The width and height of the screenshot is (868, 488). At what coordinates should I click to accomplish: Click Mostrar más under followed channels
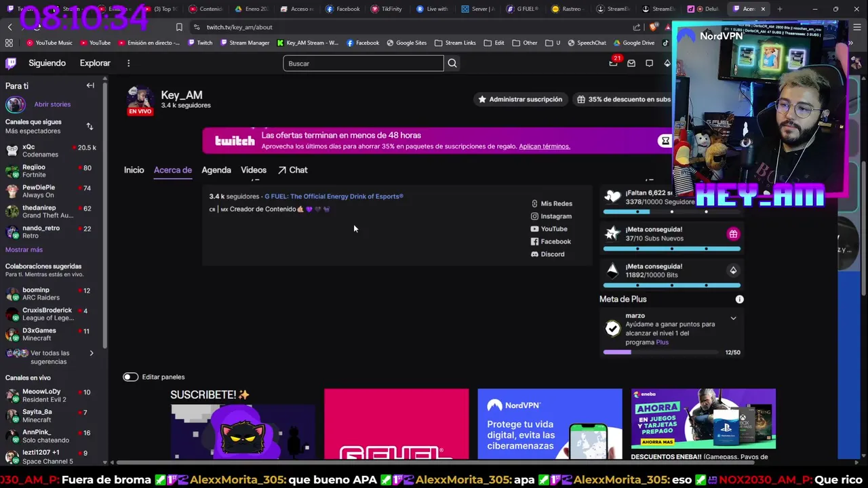tap(24, 249)
